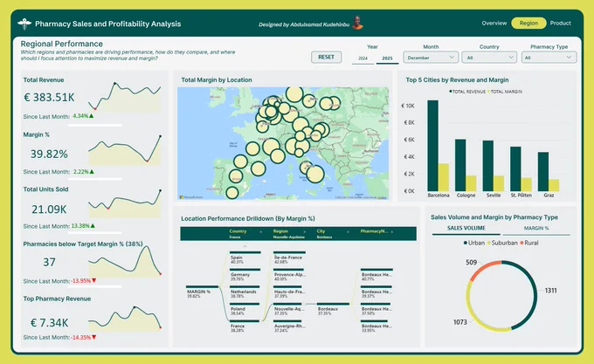This screenshot has width=594, height=364.
Task: Open the Month dropdown showing December
Action: point(431,58)
